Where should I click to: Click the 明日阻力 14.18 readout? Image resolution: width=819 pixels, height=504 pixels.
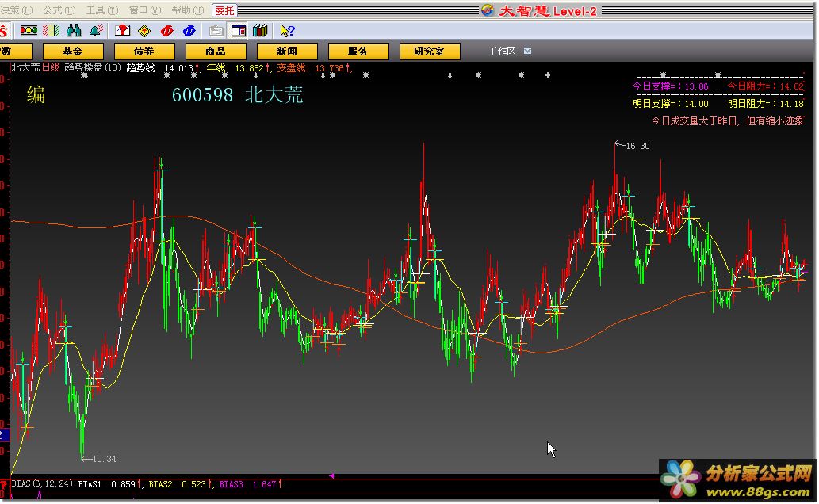coord(766,103)
